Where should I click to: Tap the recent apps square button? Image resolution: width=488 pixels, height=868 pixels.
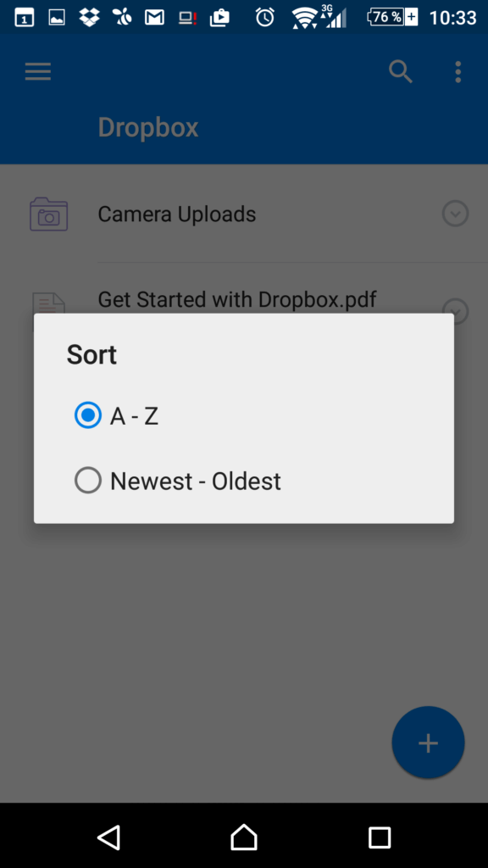(x=380, y=837)
